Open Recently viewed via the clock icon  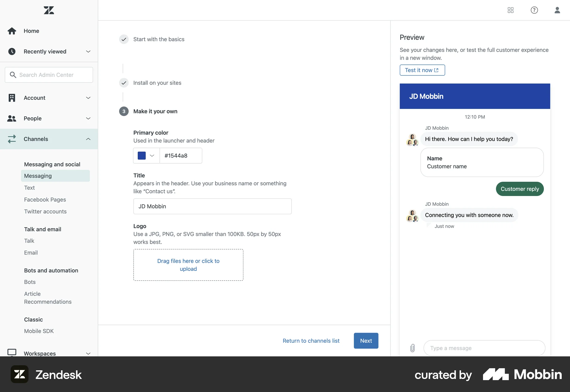tap(12, 51)
